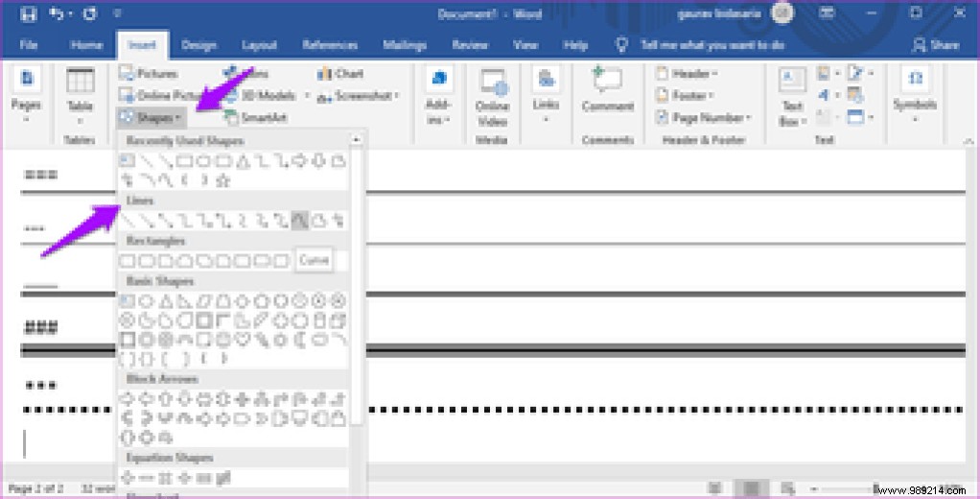Switch to Read Mode view in status bar
980x499 pixels.
[x=715, y=488]
